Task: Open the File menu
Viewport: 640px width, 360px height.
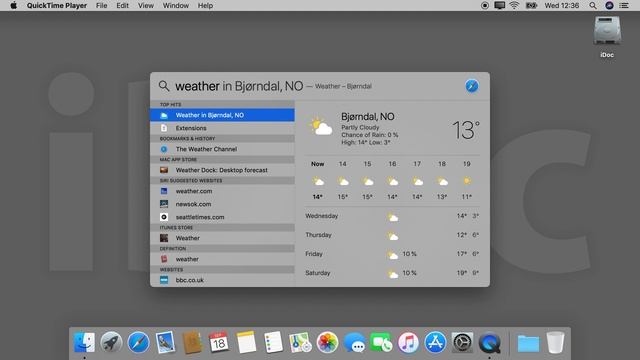Action: pyautogui.click(x=101, y=6)
